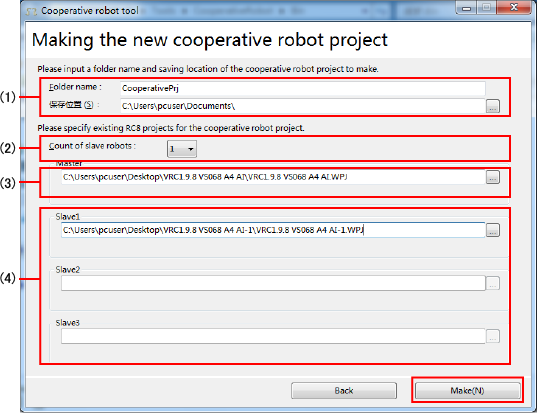Minimize the Cooperative robot tool window
The height and width of the screenshot is (413, 537).
tap(466, 7)
